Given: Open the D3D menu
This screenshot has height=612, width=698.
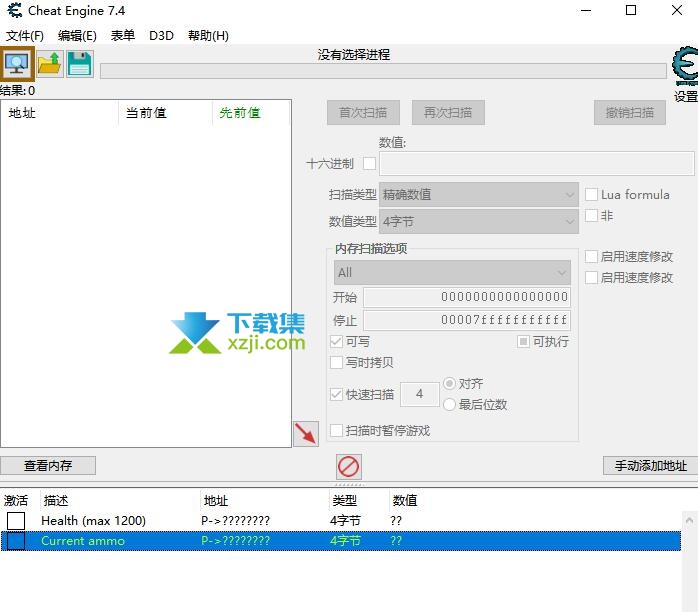Looking at the screenshot, I should pyautogui.click(x=161, y=36).
